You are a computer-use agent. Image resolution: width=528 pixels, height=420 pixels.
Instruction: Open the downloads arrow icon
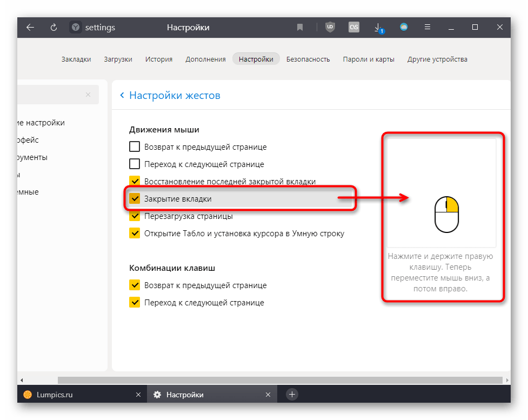coord(379,28)
